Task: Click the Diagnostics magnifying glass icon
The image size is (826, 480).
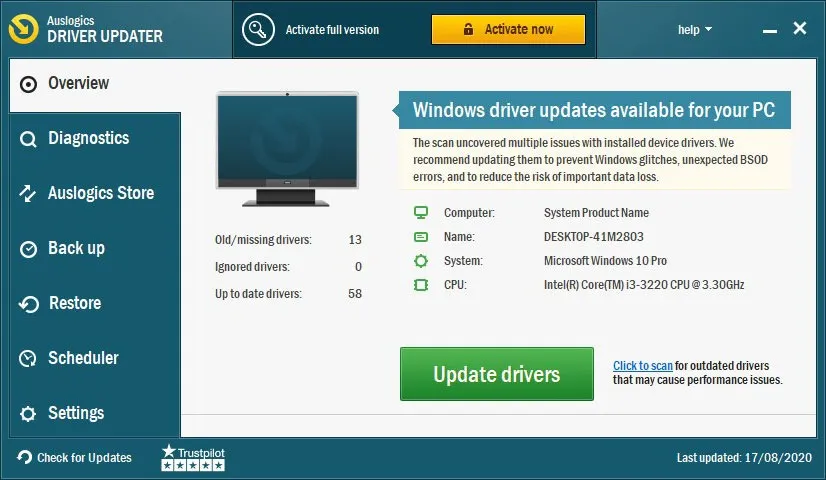Action: [x=28, y=139]
